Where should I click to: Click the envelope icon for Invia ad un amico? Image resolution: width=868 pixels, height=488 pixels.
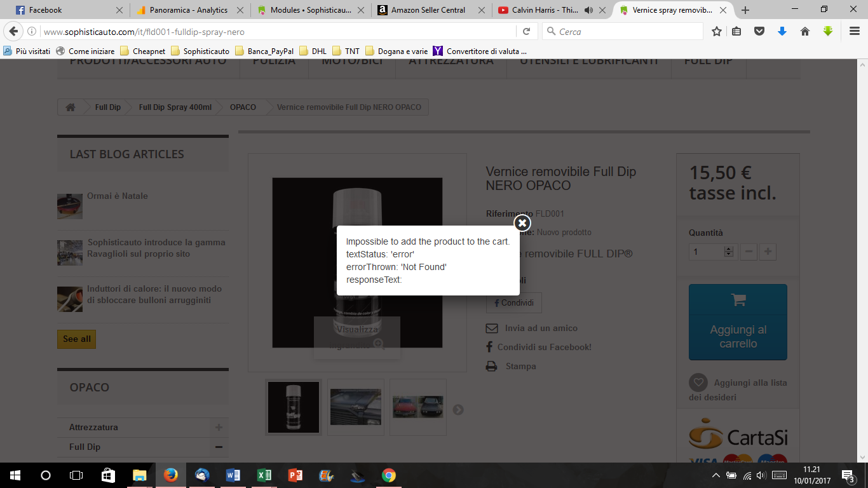(x=492, y=329)
